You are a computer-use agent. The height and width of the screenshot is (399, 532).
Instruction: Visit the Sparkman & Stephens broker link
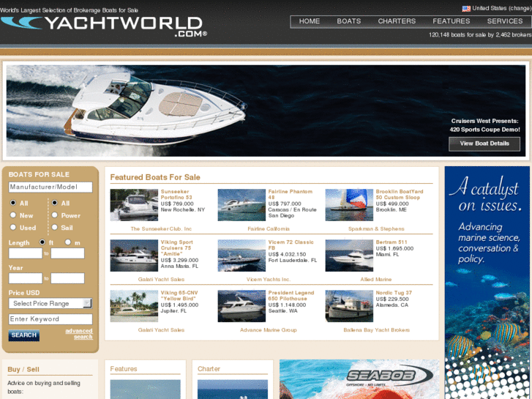pos(376,229)
